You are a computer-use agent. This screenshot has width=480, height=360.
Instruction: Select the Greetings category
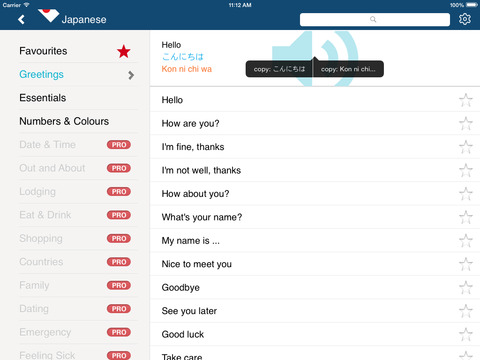point(41,74)
